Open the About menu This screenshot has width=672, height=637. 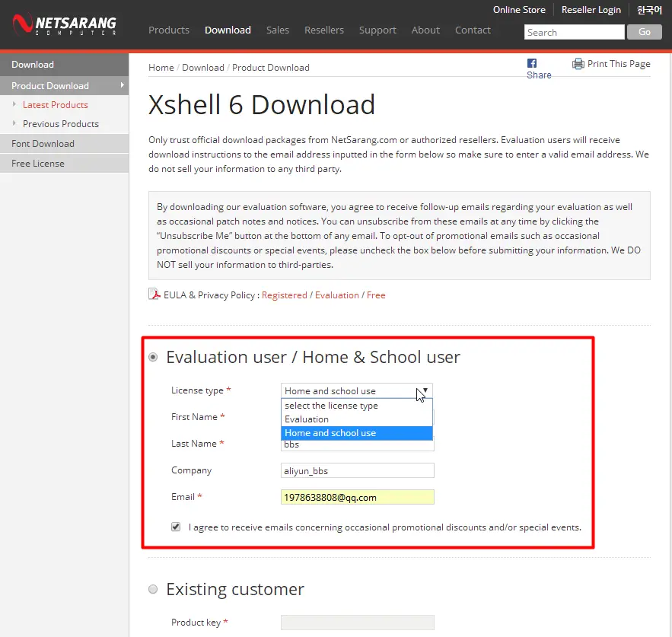click(425, 30)
